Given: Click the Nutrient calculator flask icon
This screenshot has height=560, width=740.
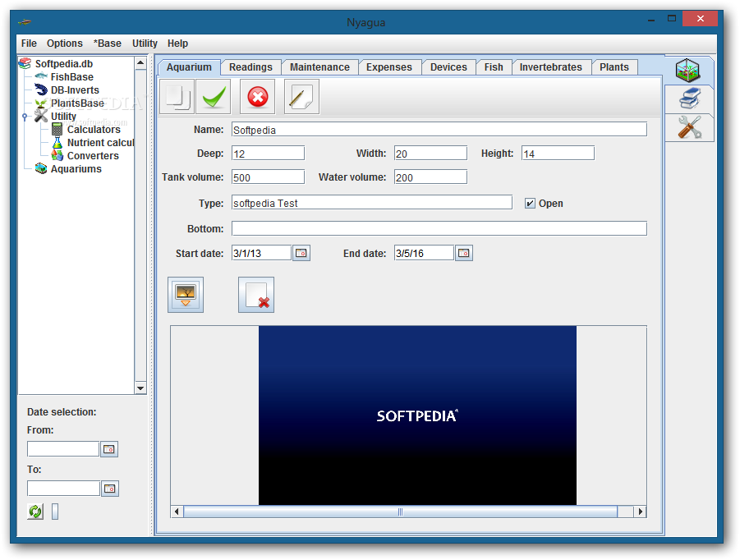Looking at the screenshot, I should click(57, 143).
